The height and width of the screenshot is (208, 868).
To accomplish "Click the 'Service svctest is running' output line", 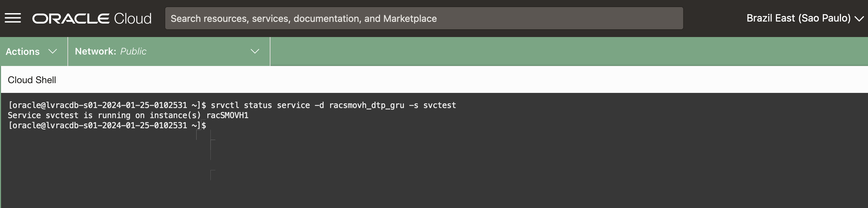I will [104, 115].
